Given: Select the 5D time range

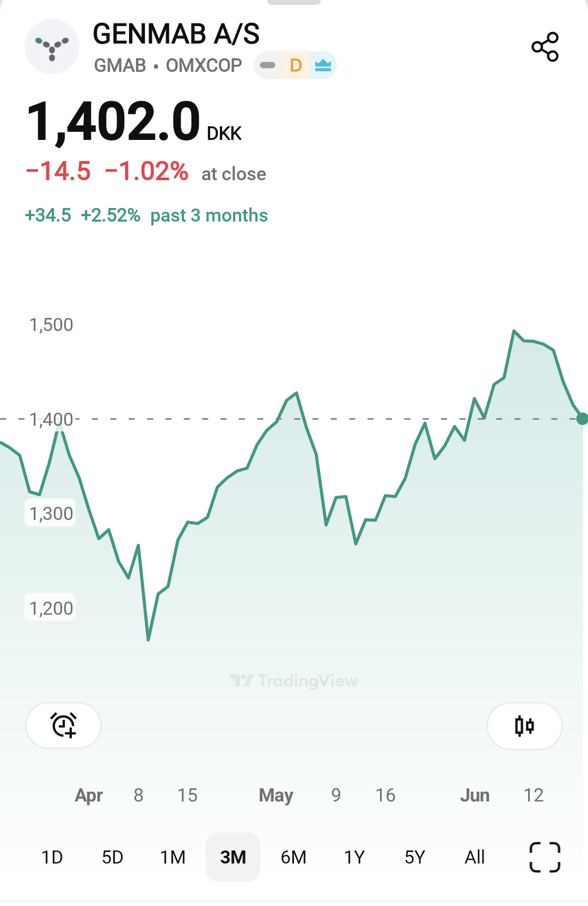Looking at the screenshot, I should (113, 857).
